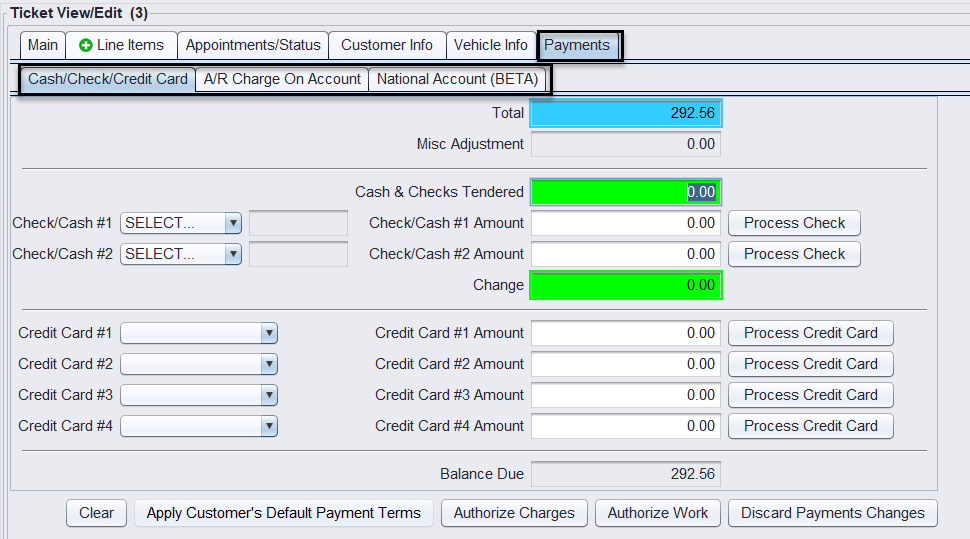The image size is (970, 539).
Task: Click Discard Payments Changes button
Action: pos(832,513)
